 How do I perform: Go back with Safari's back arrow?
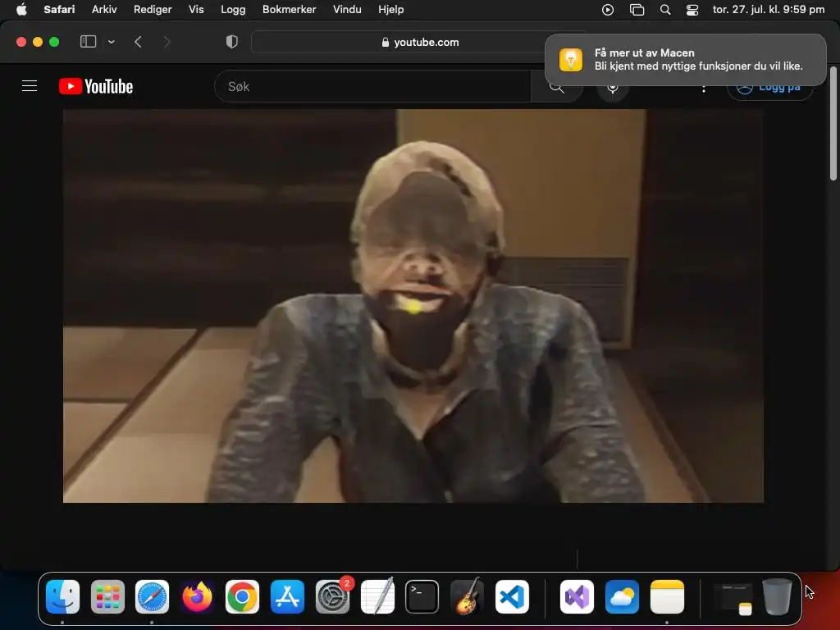(138, 42)
